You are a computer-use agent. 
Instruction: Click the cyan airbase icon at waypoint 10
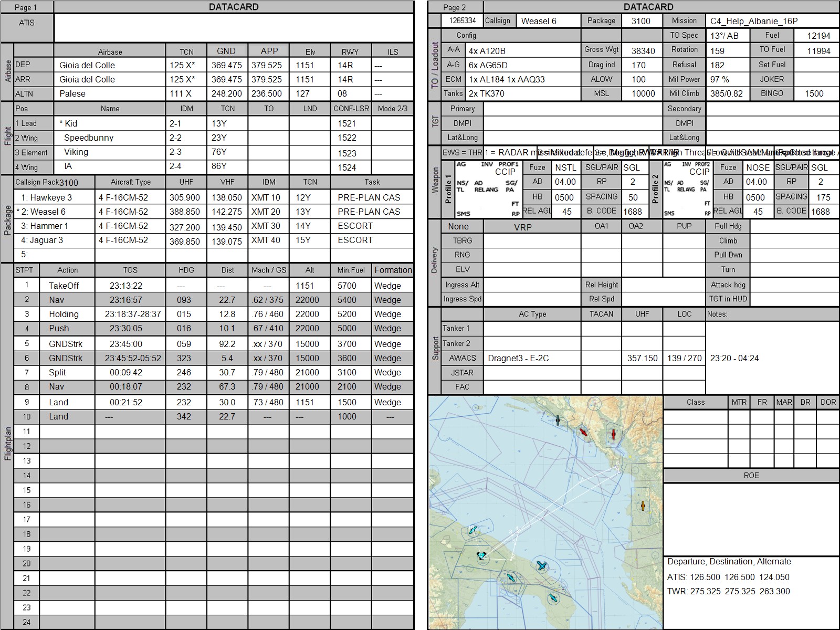pyautogui.click(x=473, y=531)
